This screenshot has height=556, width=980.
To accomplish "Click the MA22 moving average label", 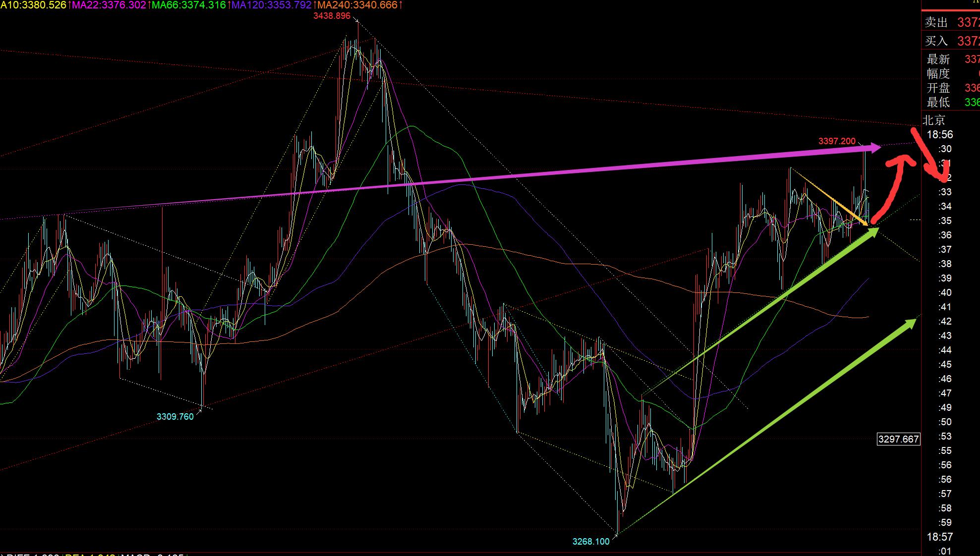I will [109, 5].
